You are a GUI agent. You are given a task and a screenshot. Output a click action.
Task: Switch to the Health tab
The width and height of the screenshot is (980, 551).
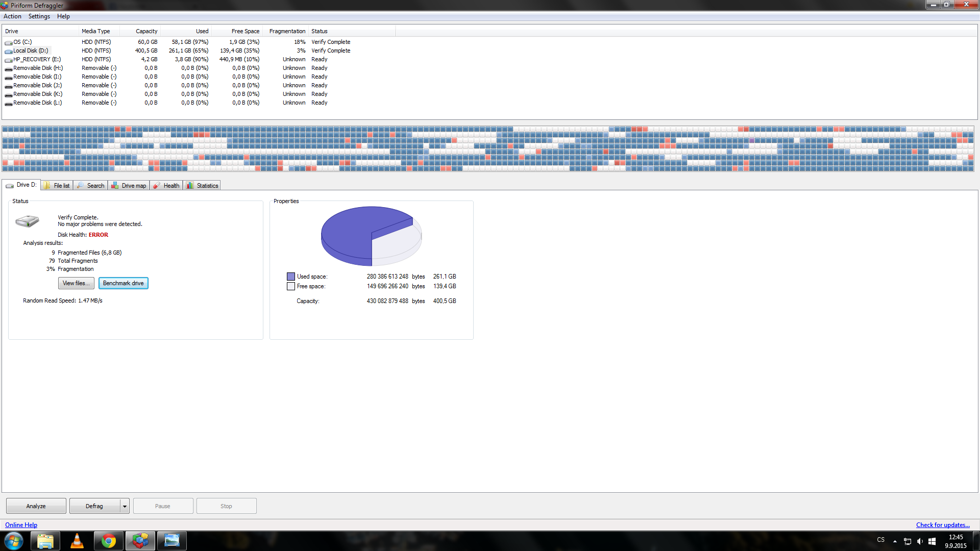(166, 186)
